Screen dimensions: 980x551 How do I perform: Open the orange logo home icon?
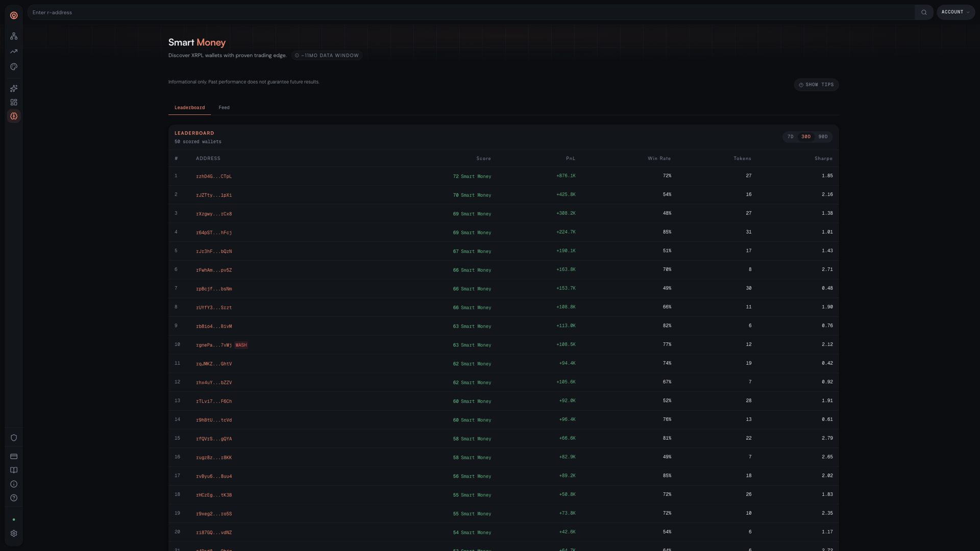(x=14, y=15)
